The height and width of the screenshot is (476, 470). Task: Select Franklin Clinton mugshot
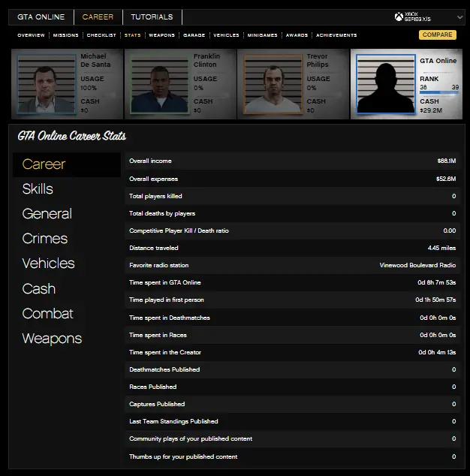tap(159, 84)
